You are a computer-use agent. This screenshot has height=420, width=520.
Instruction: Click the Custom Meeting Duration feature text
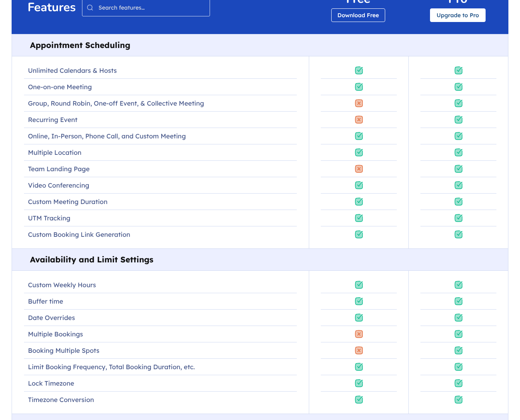click(68, 202)
